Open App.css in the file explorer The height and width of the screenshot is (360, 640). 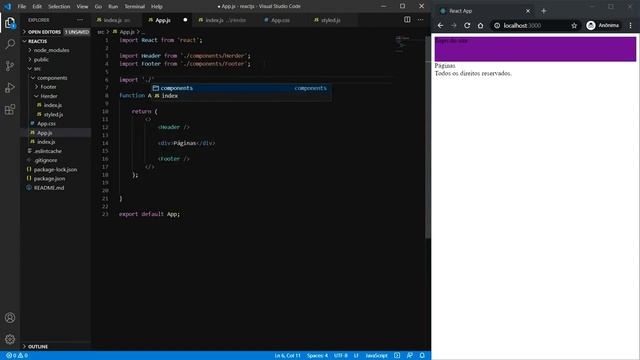click(46, 124)
